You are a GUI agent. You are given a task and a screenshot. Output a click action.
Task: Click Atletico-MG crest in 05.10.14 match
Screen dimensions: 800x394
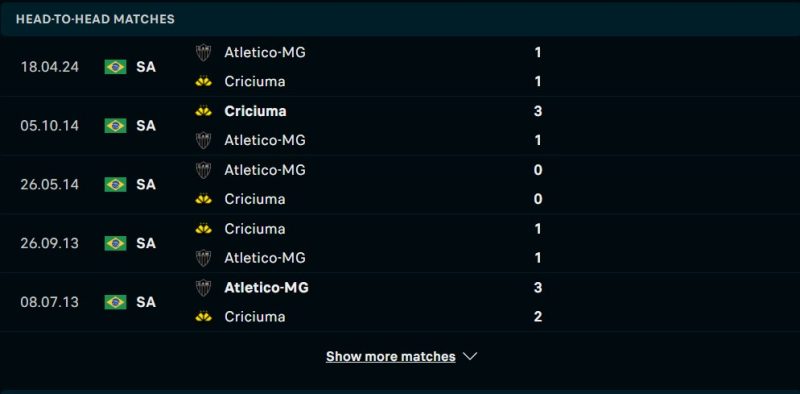point(203,140)
